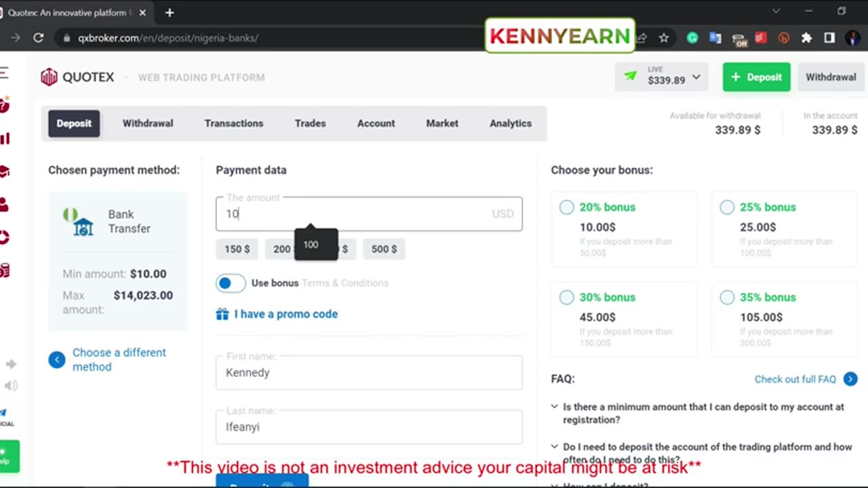Open the Check out full FAQ link
868x488 pixels.
pos(795,379)
